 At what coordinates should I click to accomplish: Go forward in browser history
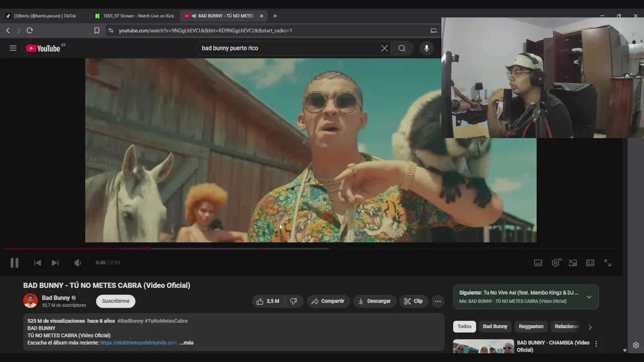[19, 31]
